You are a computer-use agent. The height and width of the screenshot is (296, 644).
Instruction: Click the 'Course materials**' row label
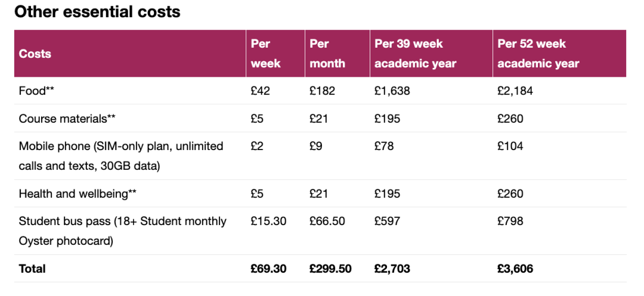(x=67, y=119)
